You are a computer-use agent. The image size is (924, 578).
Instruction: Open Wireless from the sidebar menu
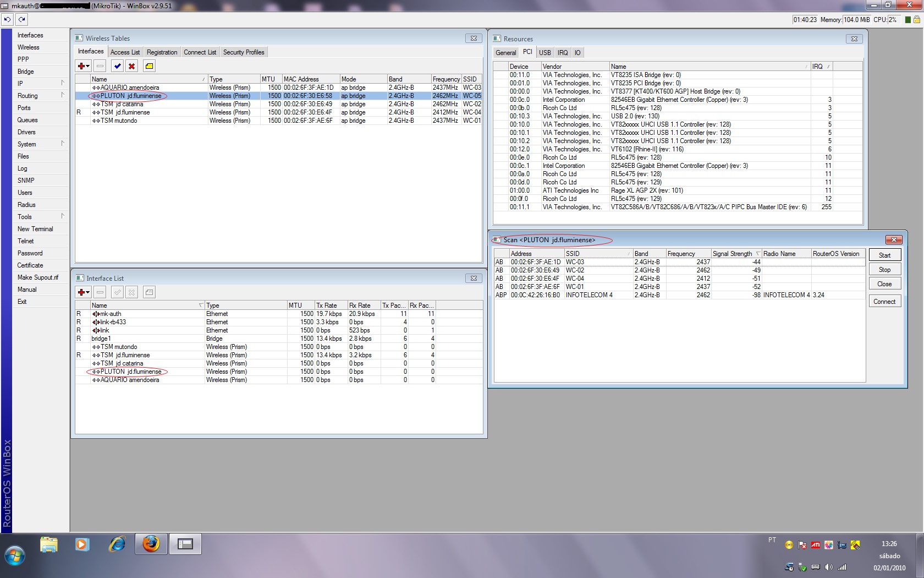click(28, 47)
